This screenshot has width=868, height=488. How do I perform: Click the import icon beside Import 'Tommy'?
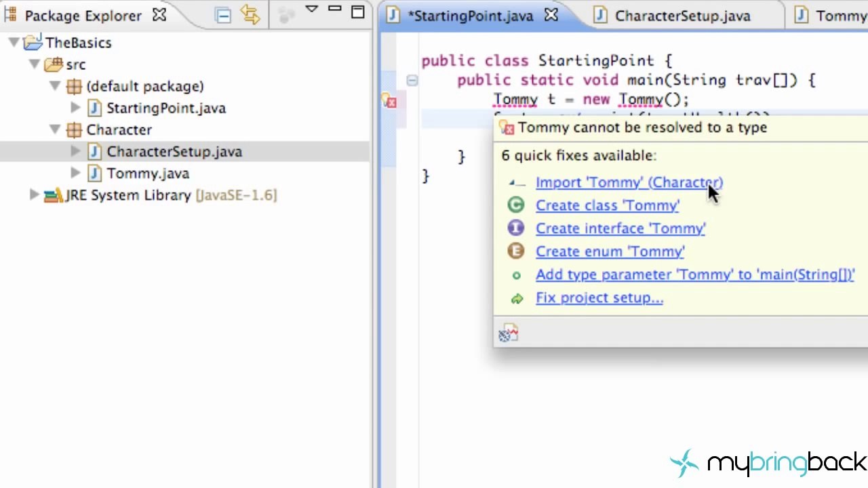pos(517,182)
